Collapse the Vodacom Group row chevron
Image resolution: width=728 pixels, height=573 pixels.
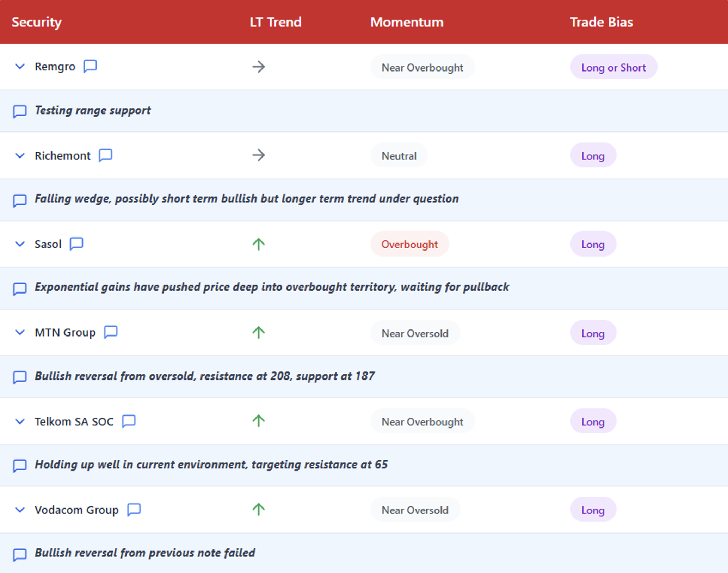[x=20, y=510]
